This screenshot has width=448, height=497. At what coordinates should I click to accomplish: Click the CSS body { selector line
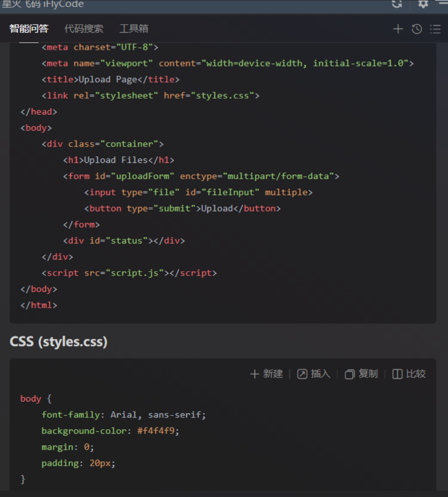tap(36, 399)
